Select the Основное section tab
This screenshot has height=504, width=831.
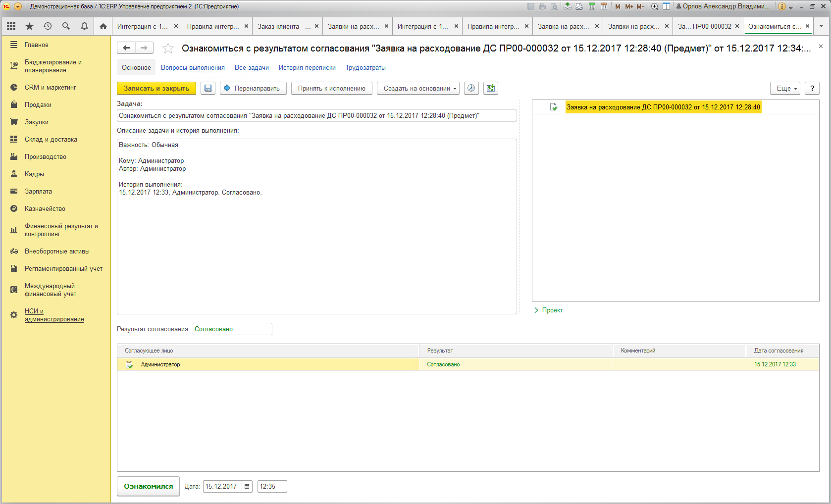(136, 68)
